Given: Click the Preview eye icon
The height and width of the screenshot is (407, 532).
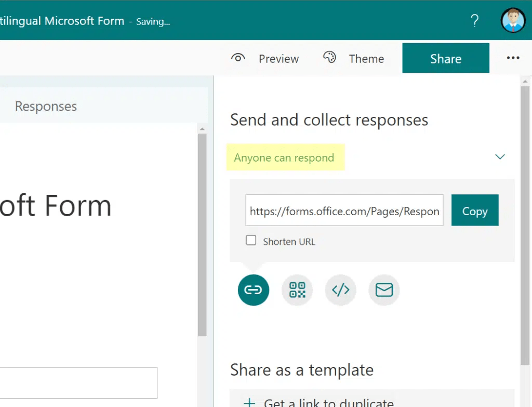Looking at the screenshot, I should (238, 58).
